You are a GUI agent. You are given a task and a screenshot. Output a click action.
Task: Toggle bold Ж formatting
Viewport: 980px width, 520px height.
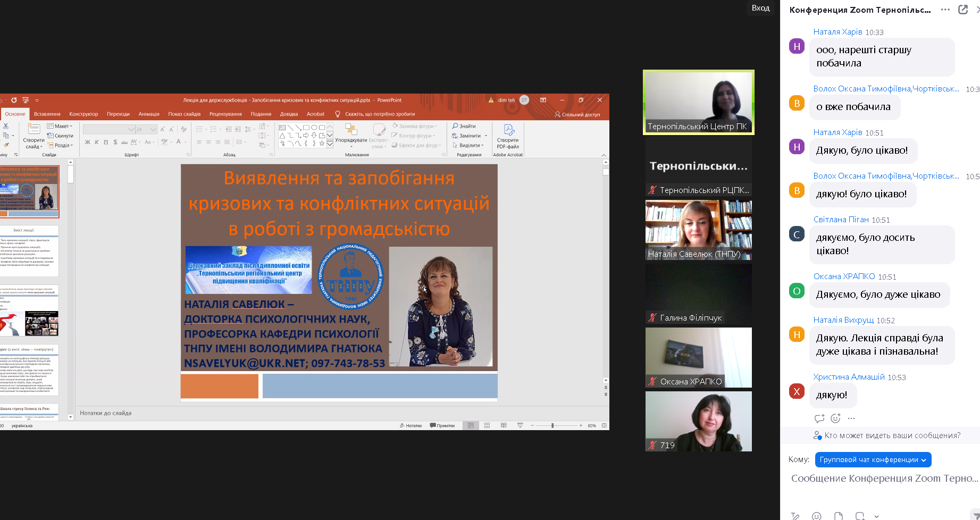88,142
